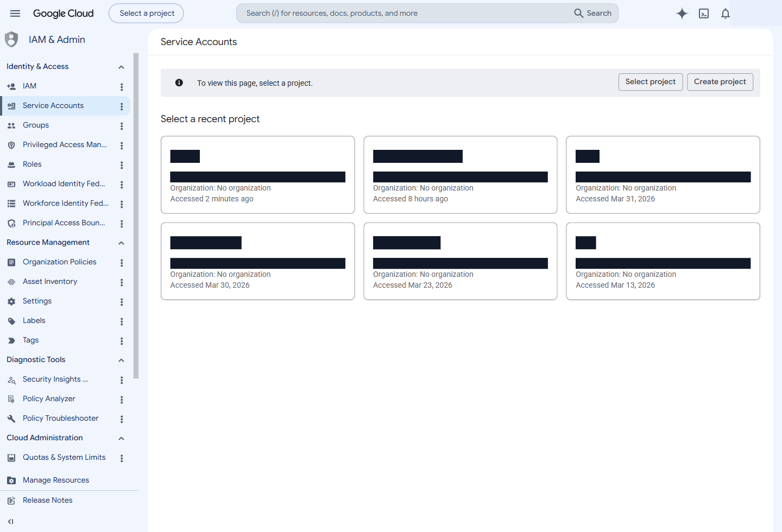The image size is (782, 532).
Task: Open the IAM page
Action: click(29, 86)
